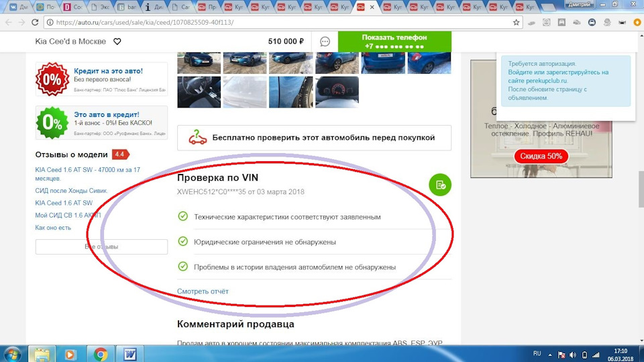This screenshot has height=362, width=644.
Task: Click the address bar URL field
Action: [x=283, y=22]
